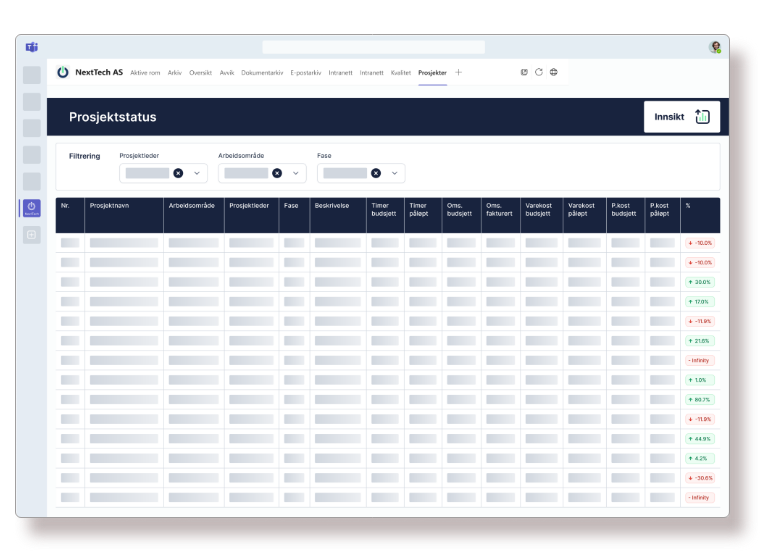This screenshot has width=765, height=556.
Task: Click the Microsoft Teams logo icon
Action: click(31, 47)
